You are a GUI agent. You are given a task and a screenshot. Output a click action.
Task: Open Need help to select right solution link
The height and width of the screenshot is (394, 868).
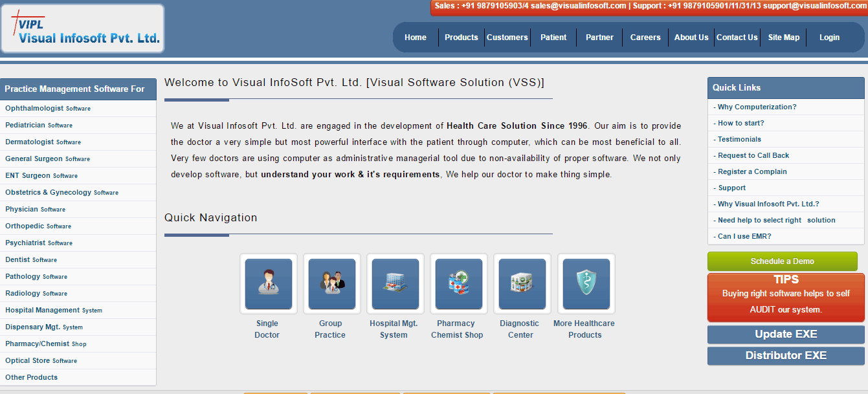point(775,221)
